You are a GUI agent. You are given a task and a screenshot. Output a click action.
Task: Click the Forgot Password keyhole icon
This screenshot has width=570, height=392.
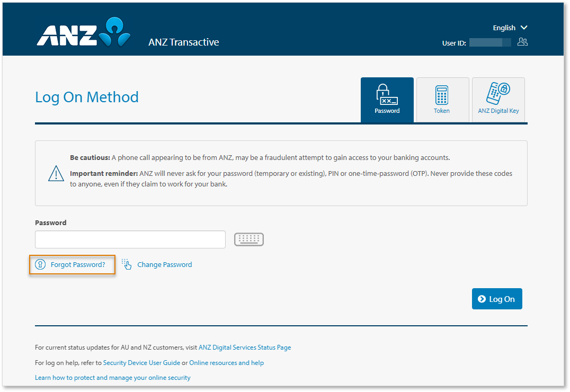click(40, 264)
